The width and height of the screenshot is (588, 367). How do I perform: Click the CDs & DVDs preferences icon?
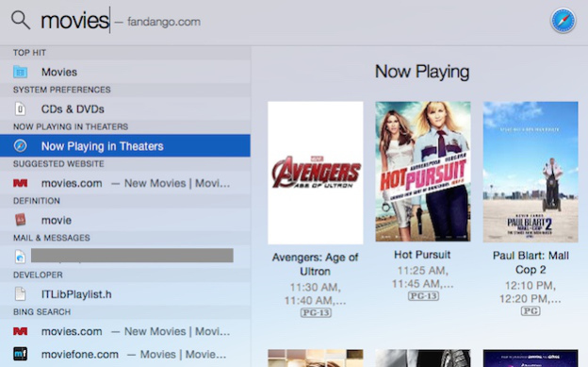point(20,108)
